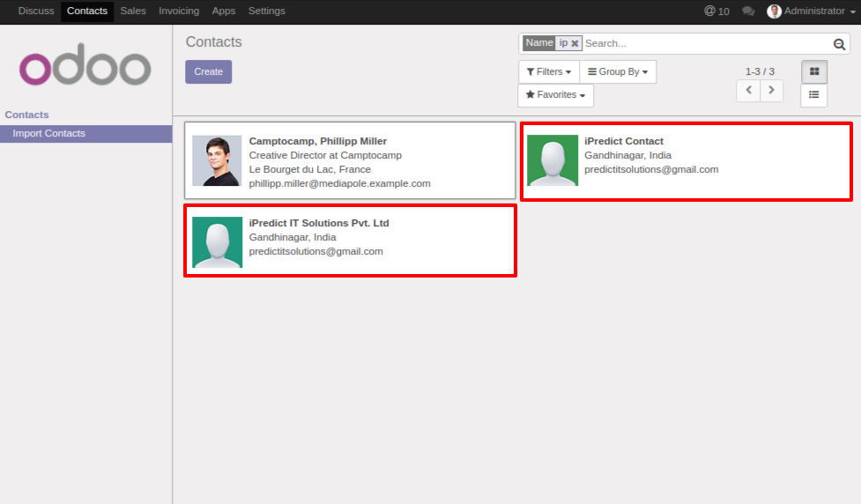Click the search magnifier icon
The height and width of the screenshot is (504, 861).
(840, 44)
